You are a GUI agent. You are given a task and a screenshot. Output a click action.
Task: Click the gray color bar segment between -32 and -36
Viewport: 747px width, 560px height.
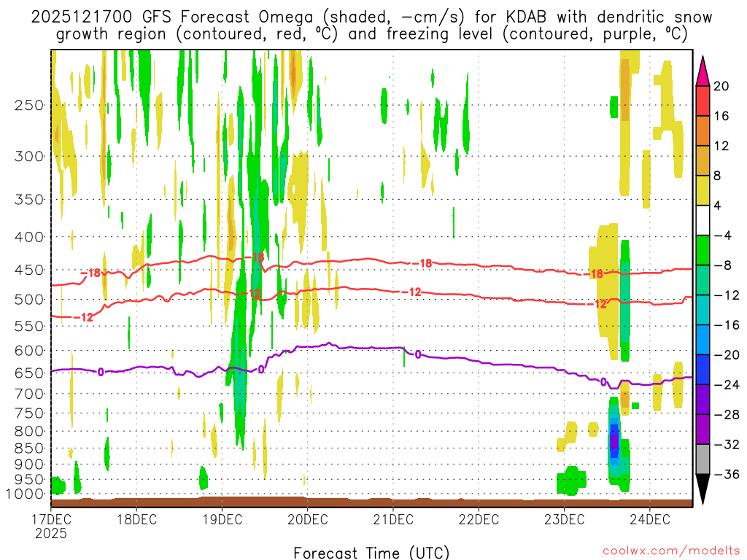click(x=703, y=459)
